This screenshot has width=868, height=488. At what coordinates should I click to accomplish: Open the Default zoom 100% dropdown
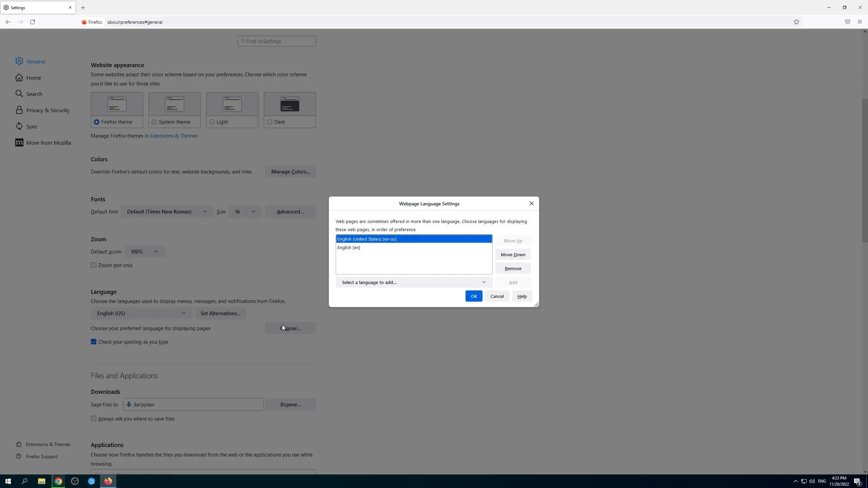[x=144, y=252]
